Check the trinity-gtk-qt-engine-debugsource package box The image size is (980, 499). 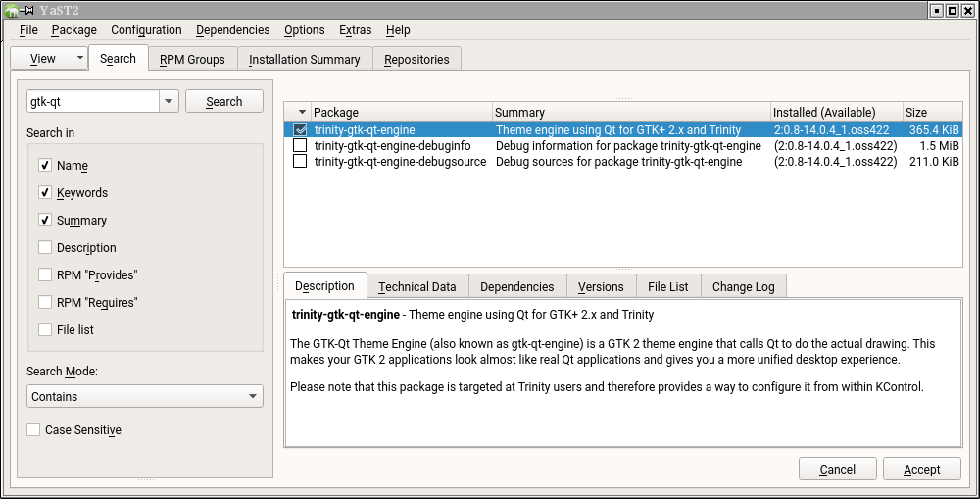coord(300,162)
